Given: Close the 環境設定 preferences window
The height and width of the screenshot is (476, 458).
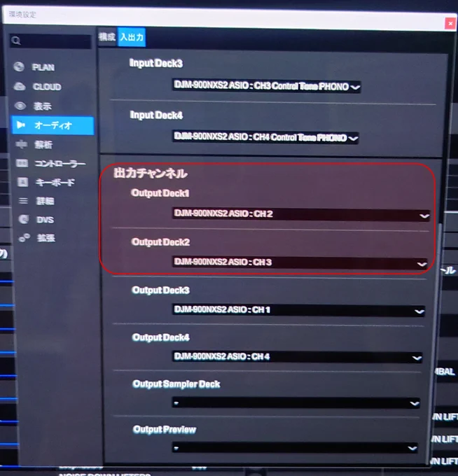Looking at the screenshot, I should (x=450, y=23).
